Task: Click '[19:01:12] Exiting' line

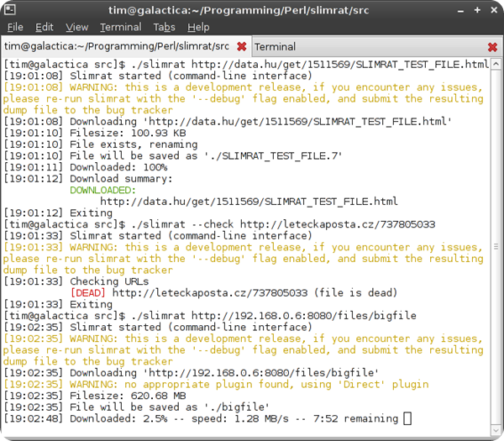Action: (58, 213)
